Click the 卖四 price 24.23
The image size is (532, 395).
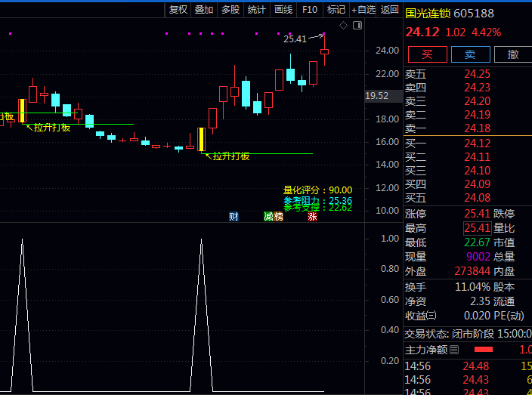478,88
